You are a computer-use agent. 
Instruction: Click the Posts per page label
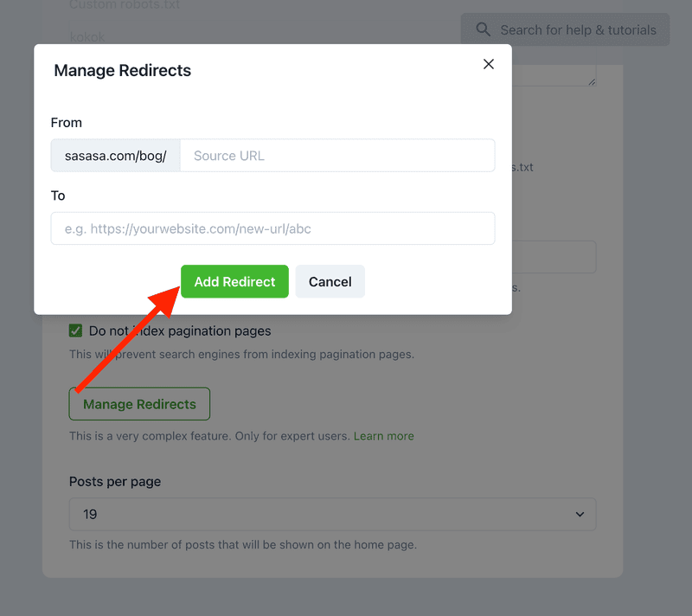(115, 481)
